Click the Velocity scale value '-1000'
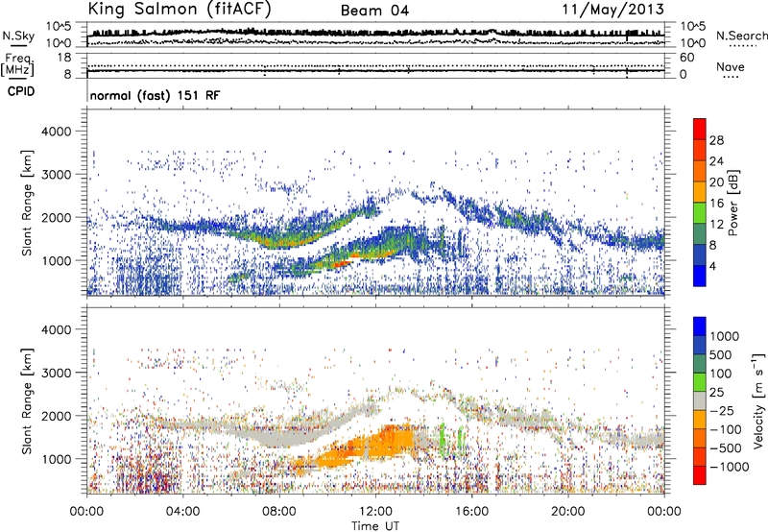 730,467
